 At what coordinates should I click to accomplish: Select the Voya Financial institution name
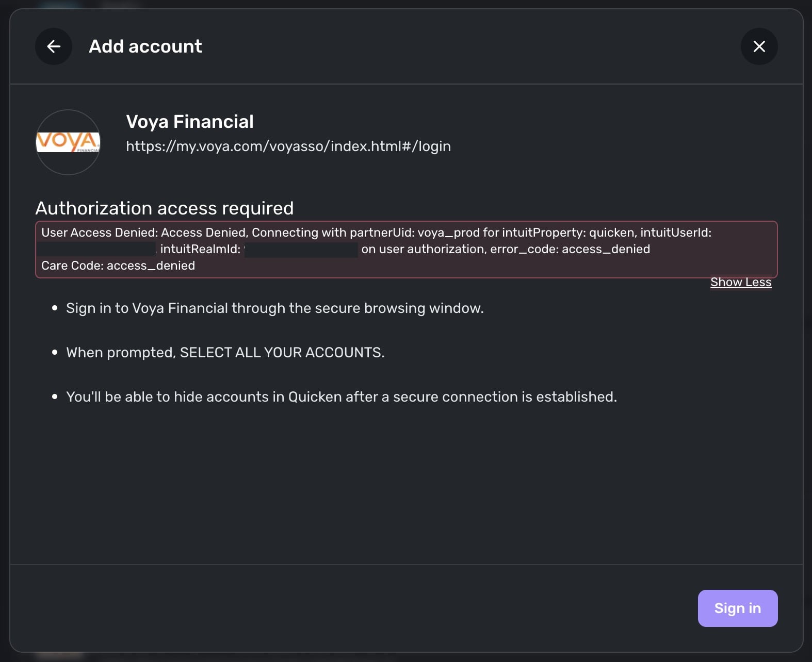point(189,122)
